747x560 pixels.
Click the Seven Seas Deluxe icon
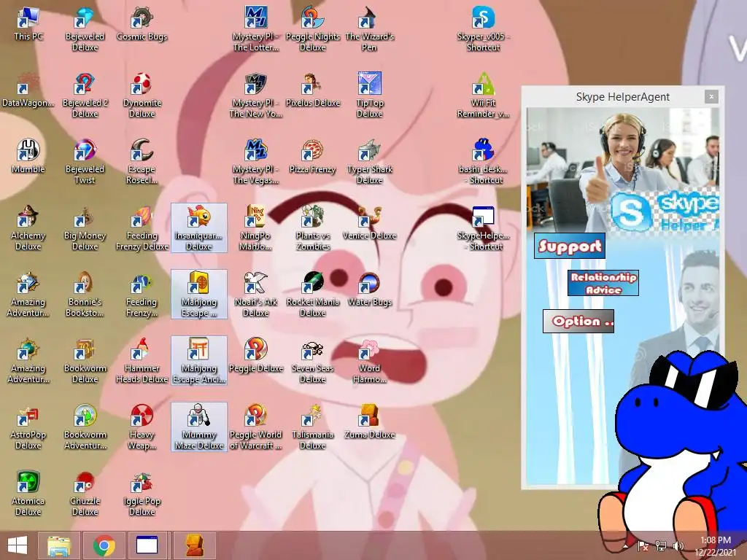tap(312, 360)
